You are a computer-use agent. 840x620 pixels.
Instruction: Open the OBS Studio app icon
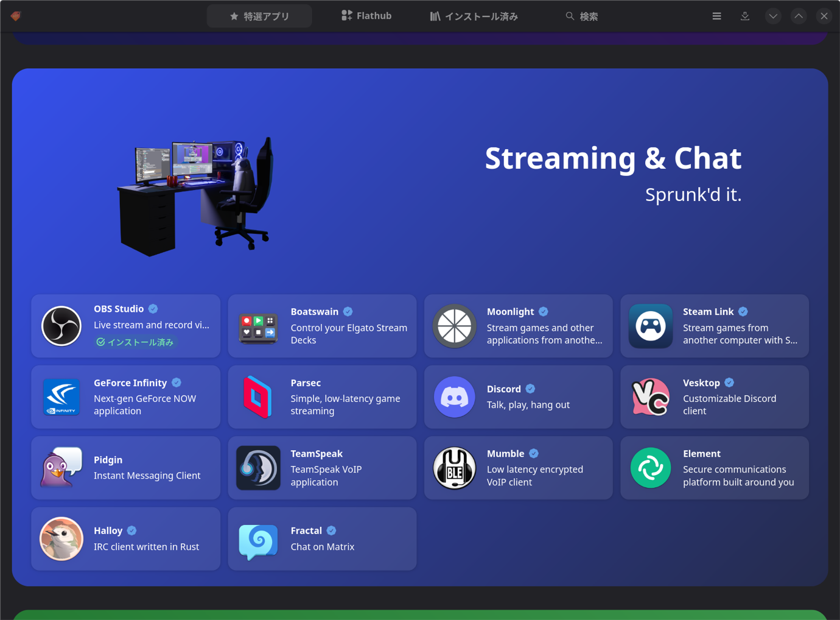click(61, 326)
